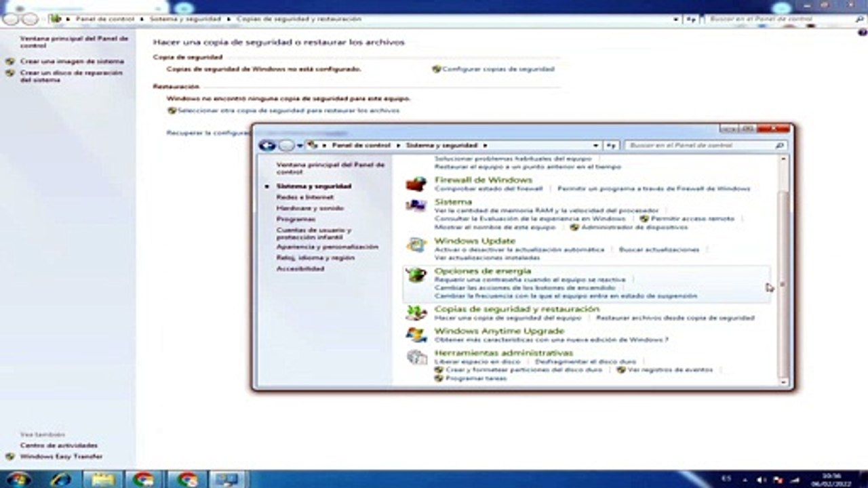Click the volume speaker icon in system tray

coord(760,480)
